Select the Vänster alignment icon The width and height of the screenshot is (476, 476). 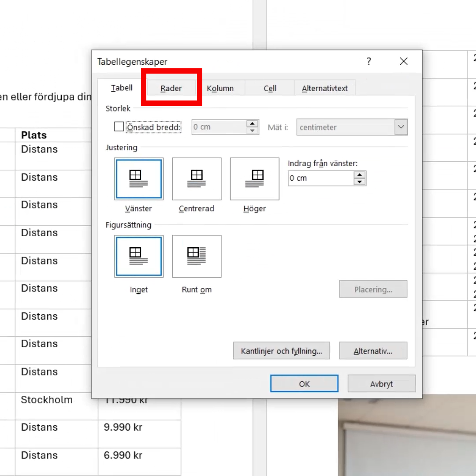pyautogui.click(x=138, y=178)
